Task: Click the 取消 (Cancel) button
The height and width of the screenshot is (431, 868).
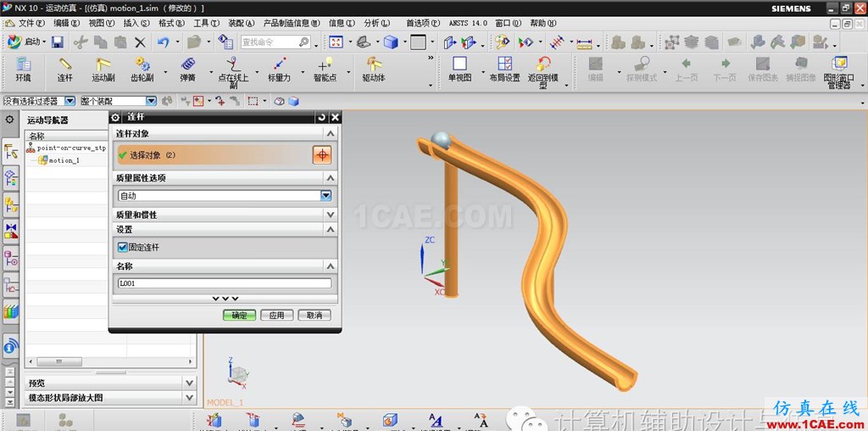Action: point(314,316)
